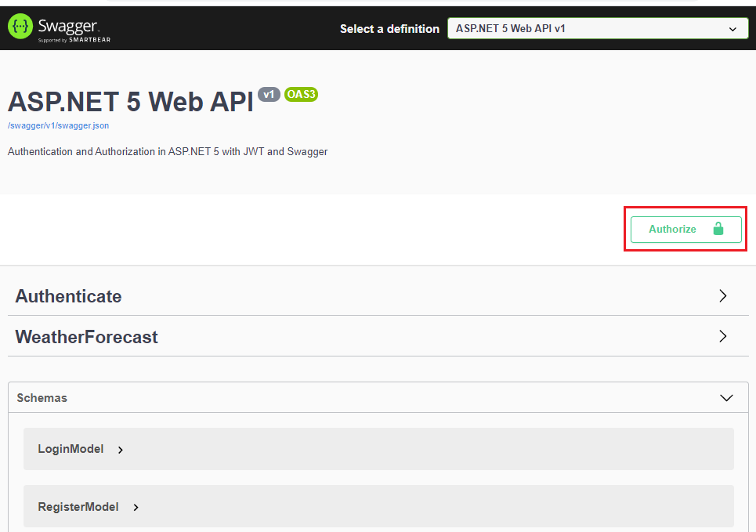Screen dimensions: 756x532
Task: Collapse the Schemas section chevron
Action: click(x=726, y=398)
